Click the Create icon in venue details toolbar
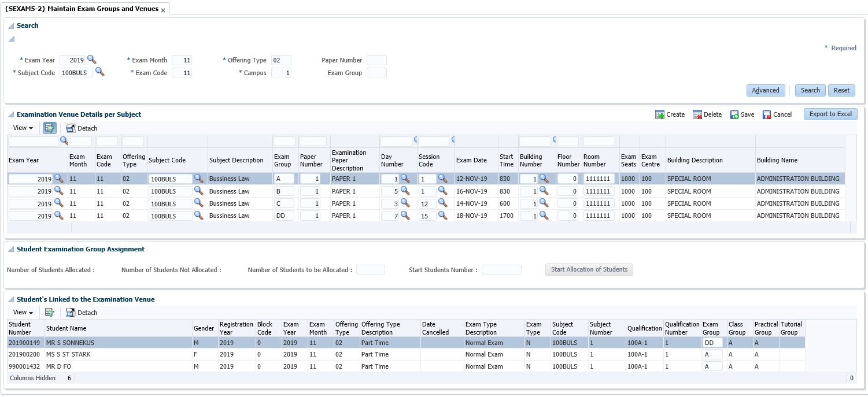Screen dimensions: 868x397 (660, 114)
